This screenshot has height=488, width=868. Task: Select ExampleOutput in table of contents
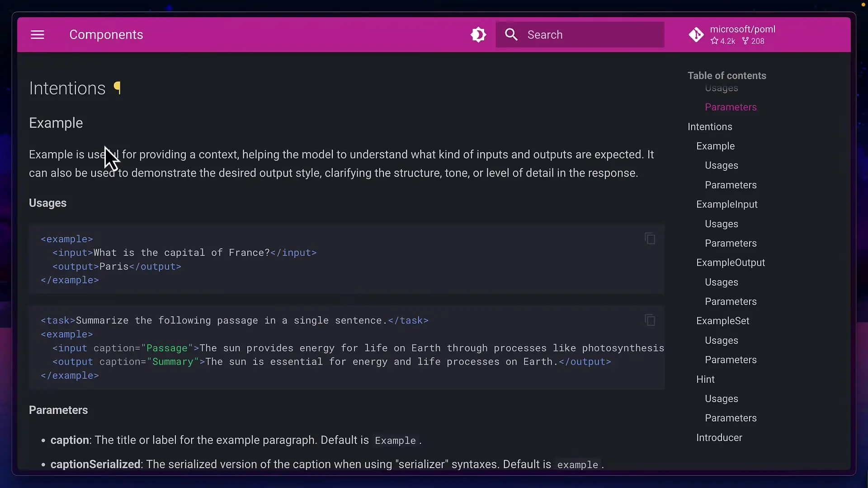[730, 263]
